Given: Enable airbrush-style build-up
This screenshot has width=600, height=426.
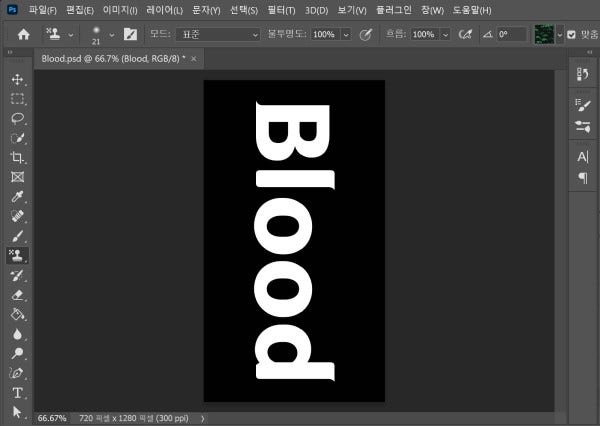Looking at the screenshot, I should (x=465, y=34).
